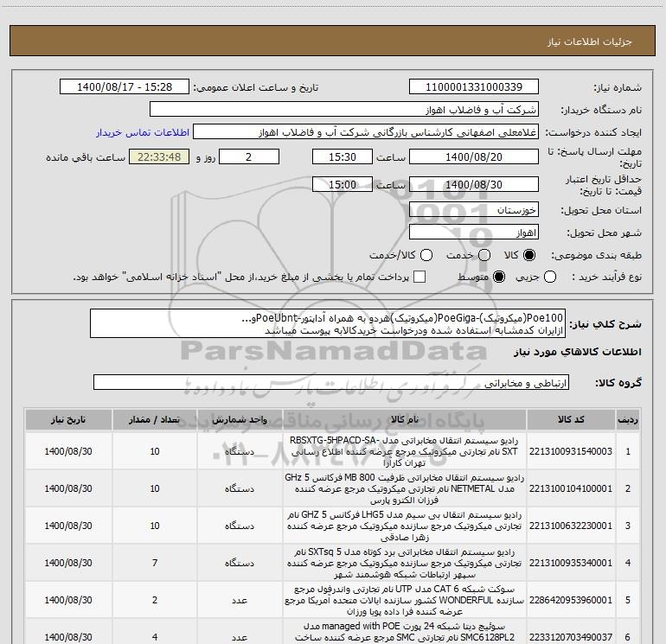This screenshot has height=644, width=666.
Task: Click the LHG5 item name cell
Action: pyautogui.click(x=405, y=526)
